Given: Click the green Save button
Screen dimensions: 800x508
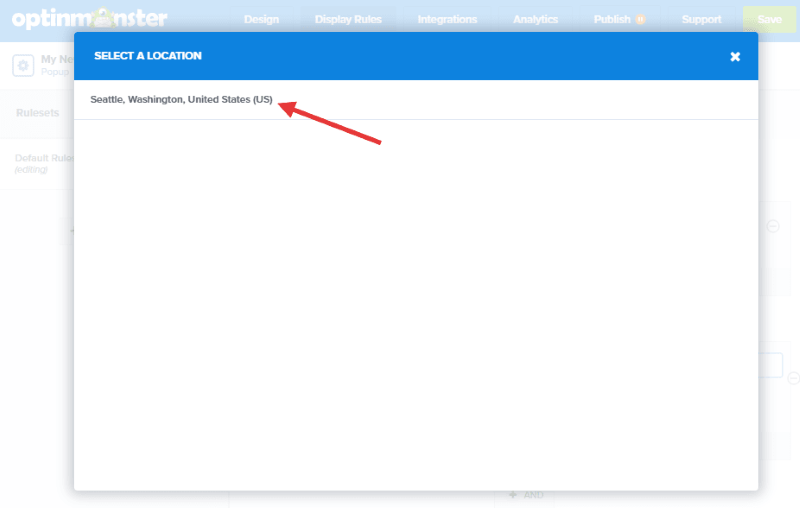Looking at the screenshot, I should 769,19.
